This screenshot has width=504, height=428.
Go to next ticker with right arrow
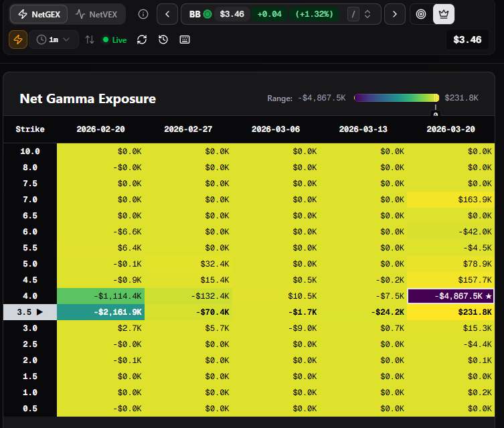[395, 14]
